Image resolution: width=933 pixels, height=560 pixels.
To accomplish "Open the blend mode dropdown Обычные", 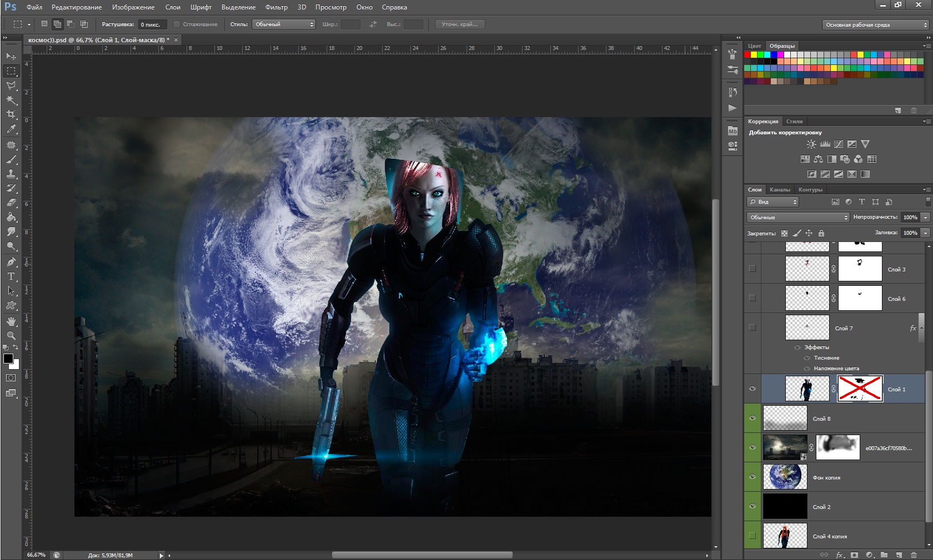I will (x=798, y=217).
